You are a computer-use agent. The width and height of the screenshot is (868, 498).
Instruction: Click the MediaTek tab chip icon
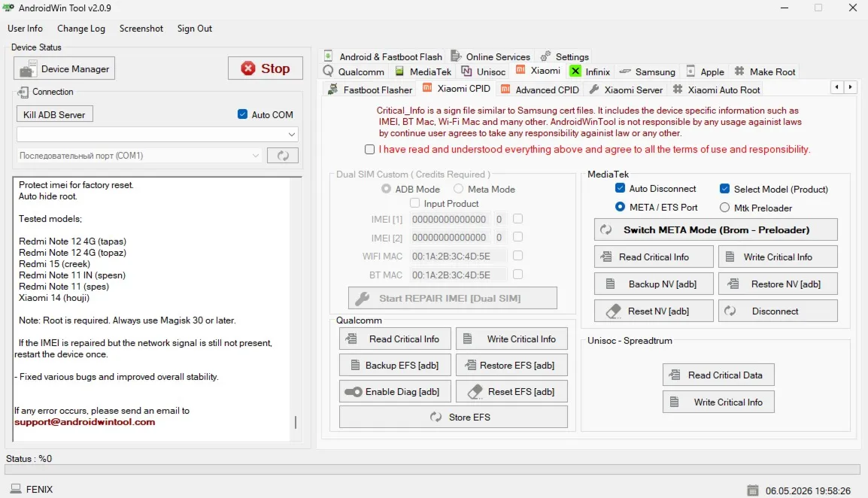(399, 71)
